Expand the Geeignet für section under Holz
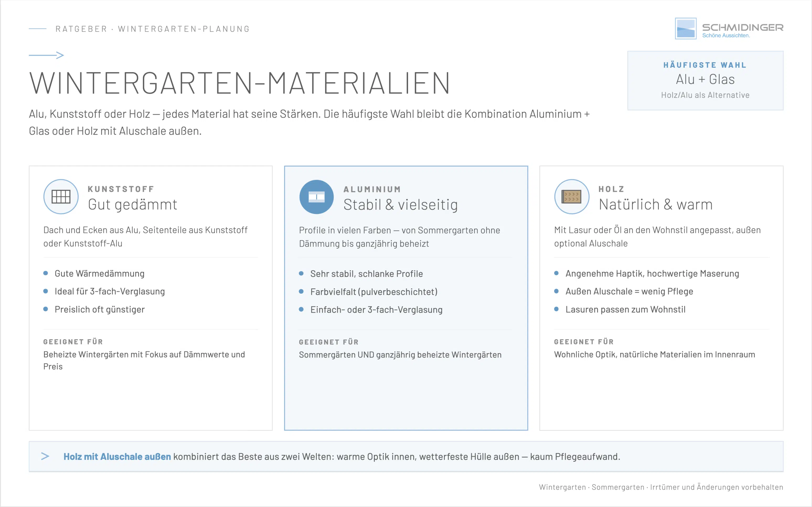 (x=584, y=342)
